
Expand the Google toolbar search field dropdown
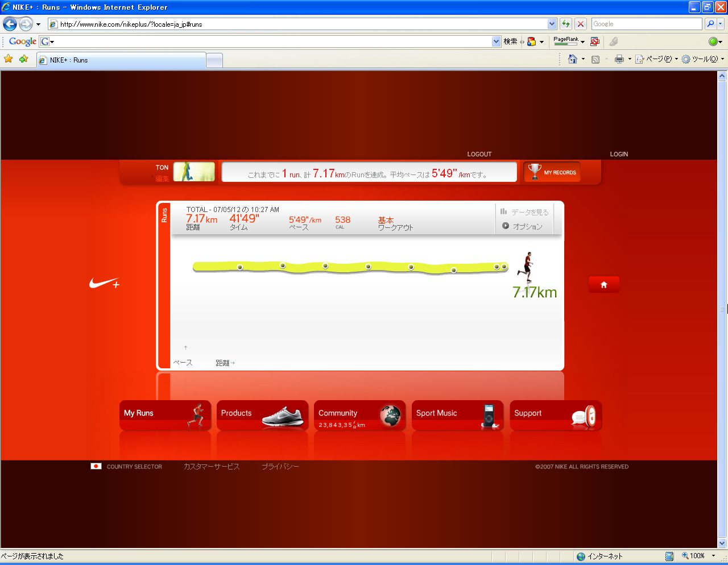(x=497, y=41)
